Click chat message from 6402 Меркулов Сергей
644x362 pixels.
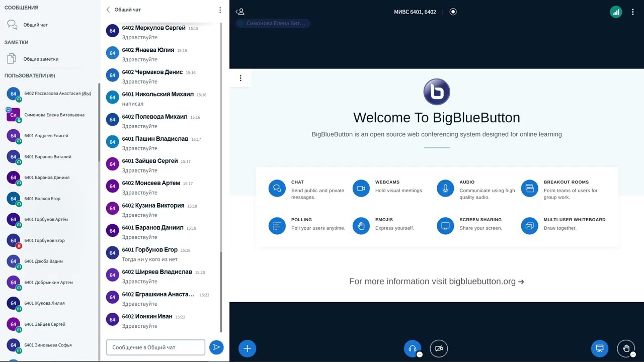coord(139,38)
